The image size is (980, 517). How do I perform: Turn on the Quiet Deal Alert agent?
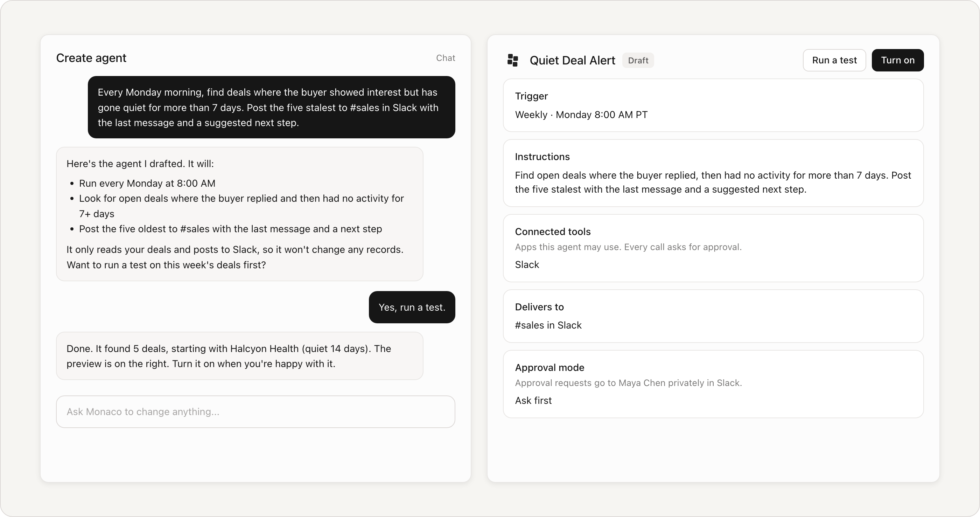(897, 60)
